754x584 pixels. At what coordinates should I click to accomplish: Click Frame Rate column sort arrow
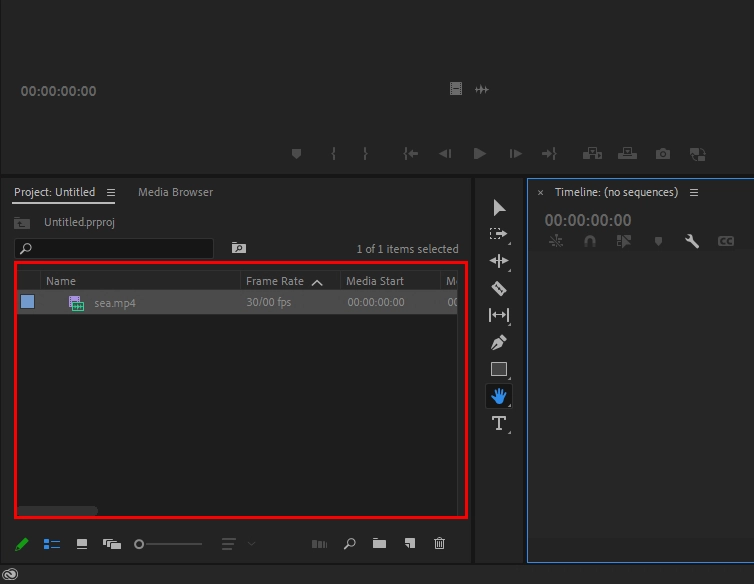317,282
